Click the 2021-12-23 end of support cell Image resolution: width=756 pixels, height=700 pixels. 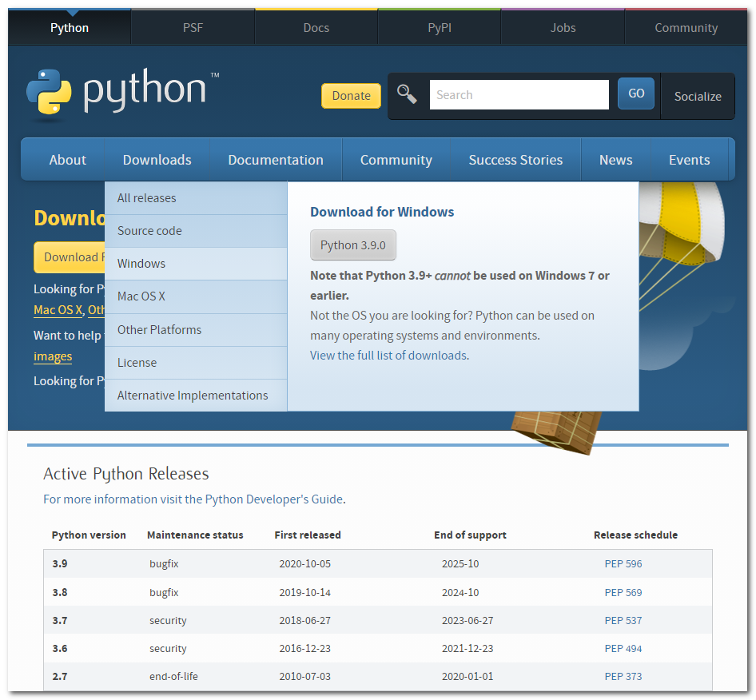(468, 648)
